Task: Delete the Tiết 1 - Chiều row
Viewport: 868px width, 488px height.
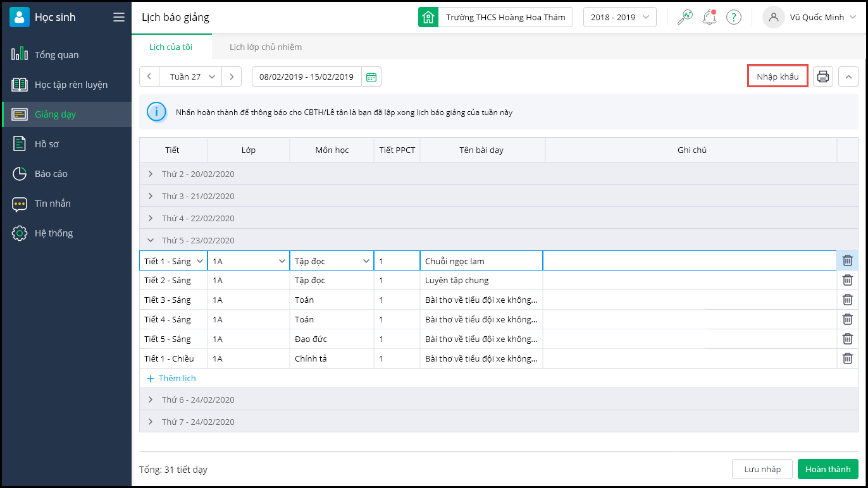Action: (x=847, y=358)
